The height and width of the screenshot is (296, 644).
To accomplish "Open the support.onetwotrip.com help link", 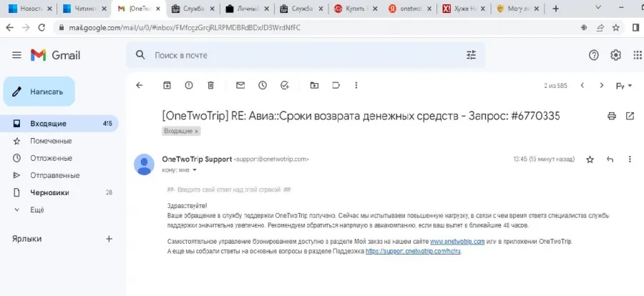I will 414,252.
